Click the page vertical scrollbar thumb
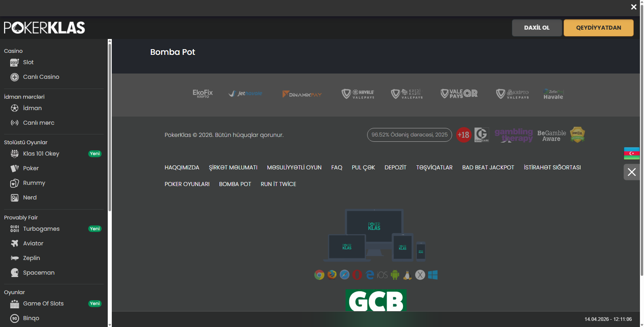This screenshot has width=644, height=327. pos(642,140)
